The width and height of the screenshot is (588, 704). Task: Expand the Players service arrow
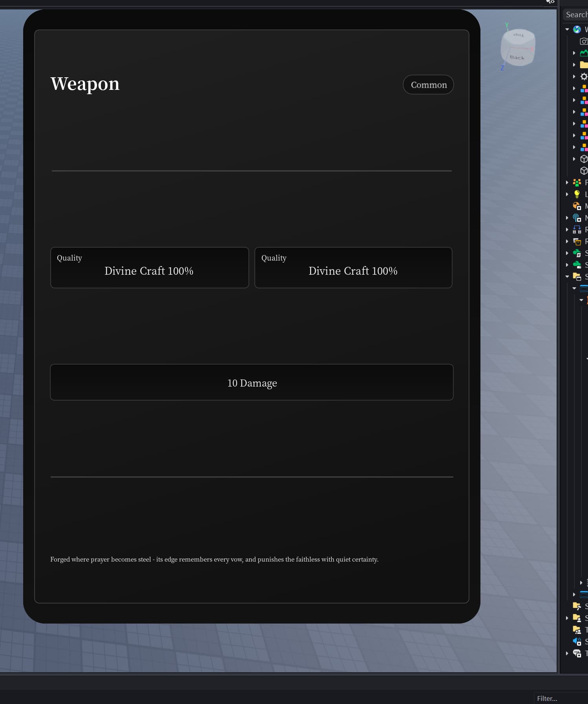click(x=567, y=182)
